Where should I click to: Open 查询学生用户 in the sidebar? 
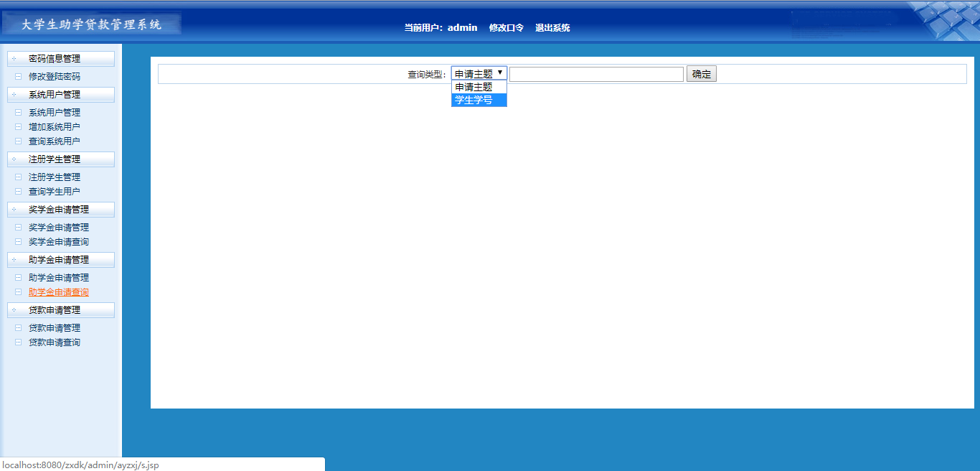pyautogui.click(x=55, y=191)
